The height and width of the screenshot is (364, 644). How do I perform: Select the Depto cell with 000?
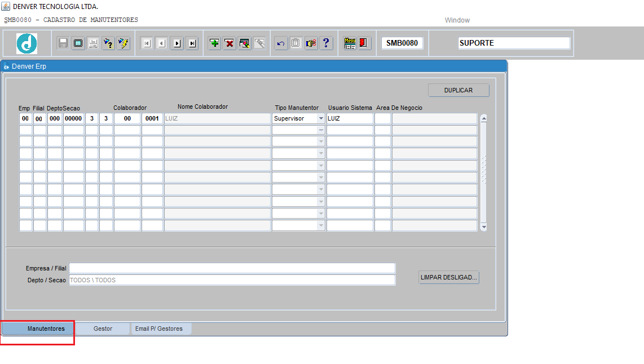click(x=55, y=118)
